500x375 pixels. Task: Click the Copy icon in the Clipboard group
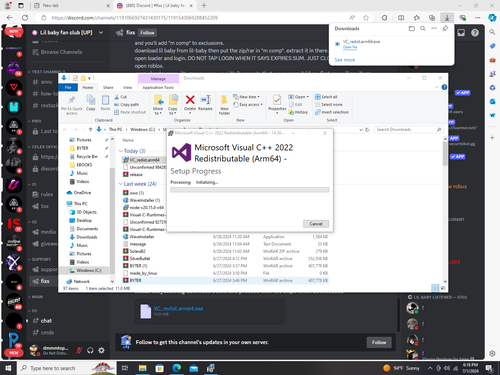[90, 100]
